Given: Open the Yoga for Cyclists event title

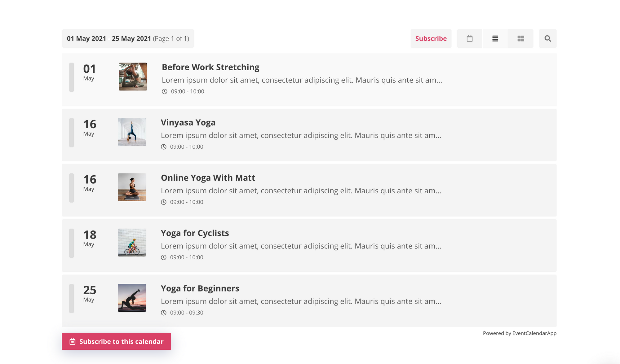Looking at the screenshot, I should click(195, 233).
